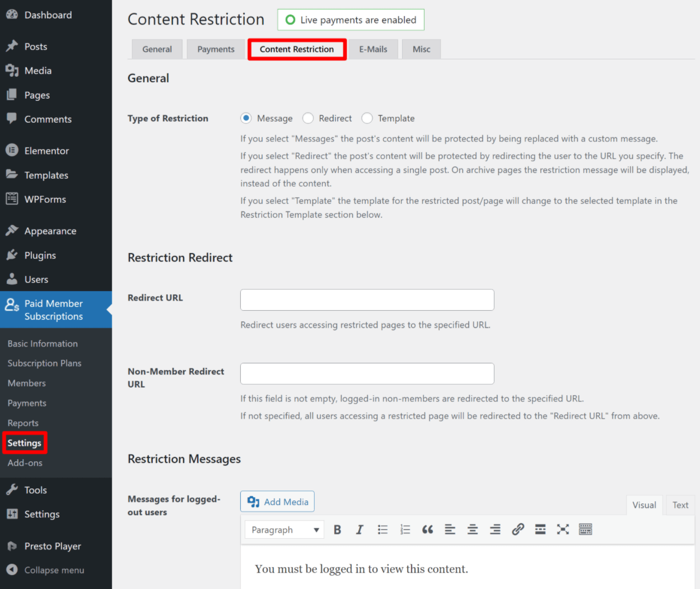The width and height of the screenshot is (700, 589).
Task: Open Add-ons submenu item
Action: coord(25,463)
